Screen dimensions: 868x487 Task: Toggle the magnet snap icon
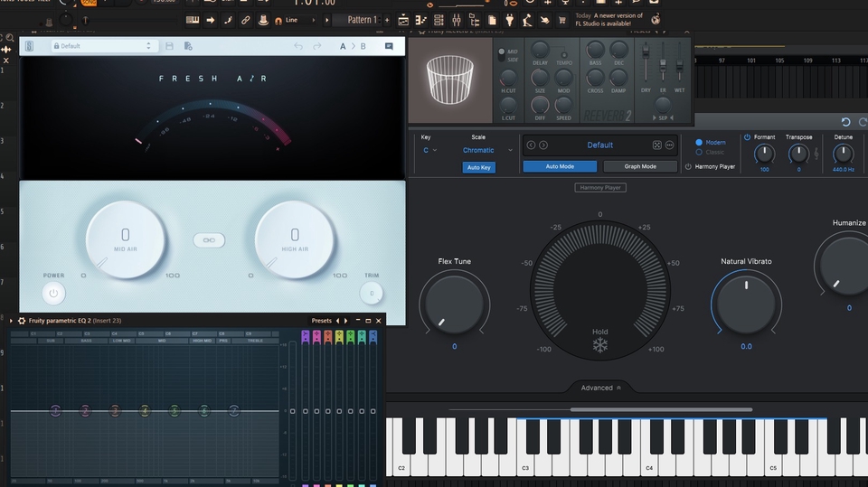pyautogui.click(x=278, y=21)
